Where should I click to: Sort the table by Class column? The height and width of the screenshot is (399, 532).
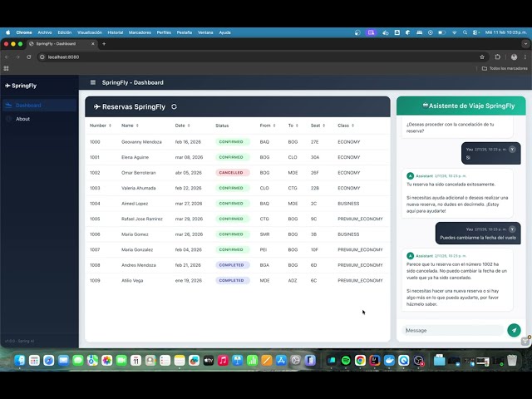[346, 126]
